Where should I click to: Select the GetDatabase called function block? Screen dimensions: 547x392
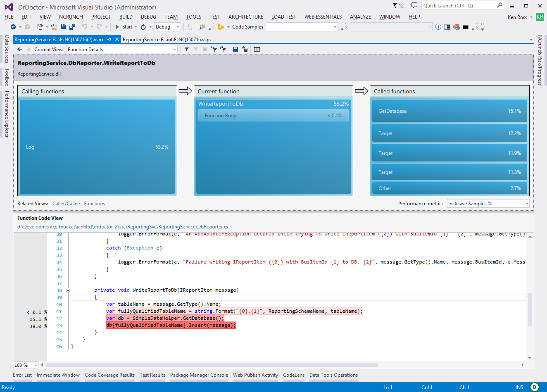449,111
